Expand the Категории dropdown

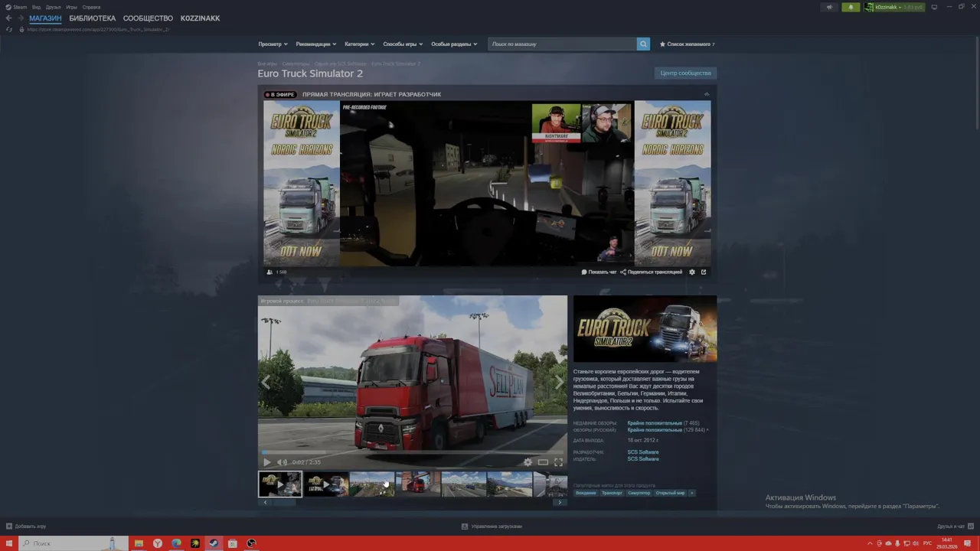point(360,44)
